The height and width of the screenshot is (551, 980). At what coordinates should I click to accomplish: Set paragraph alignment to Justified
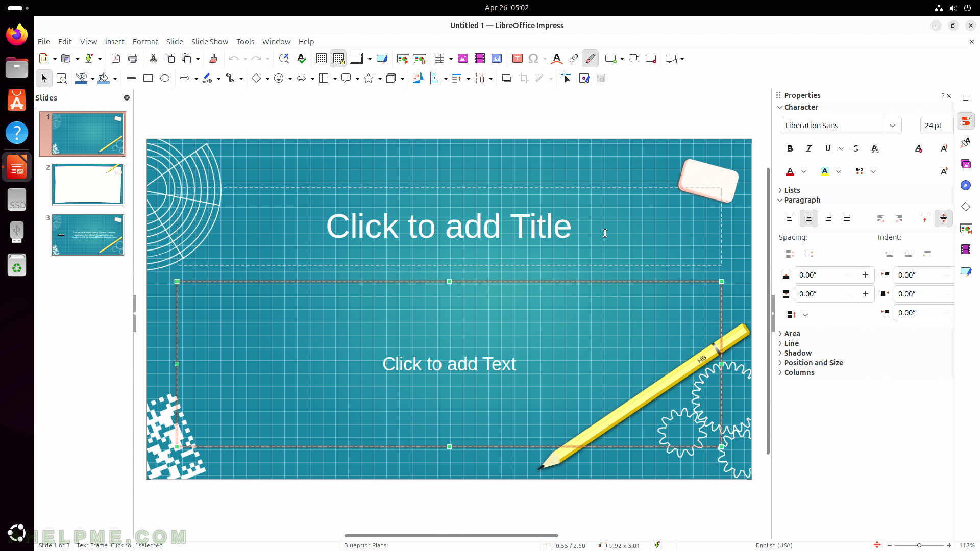pyautogui.click(x=847, y=218)
